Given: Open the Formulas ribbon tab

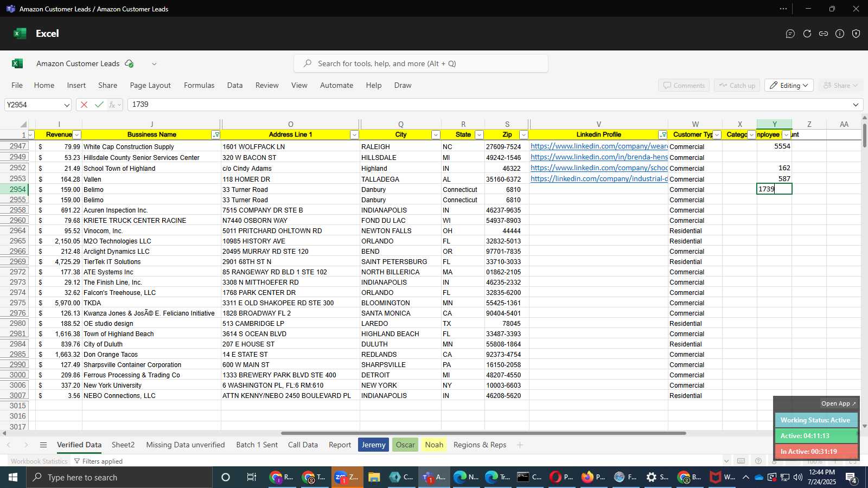Looking at the screenshot, I should click(x=199, y=85).
